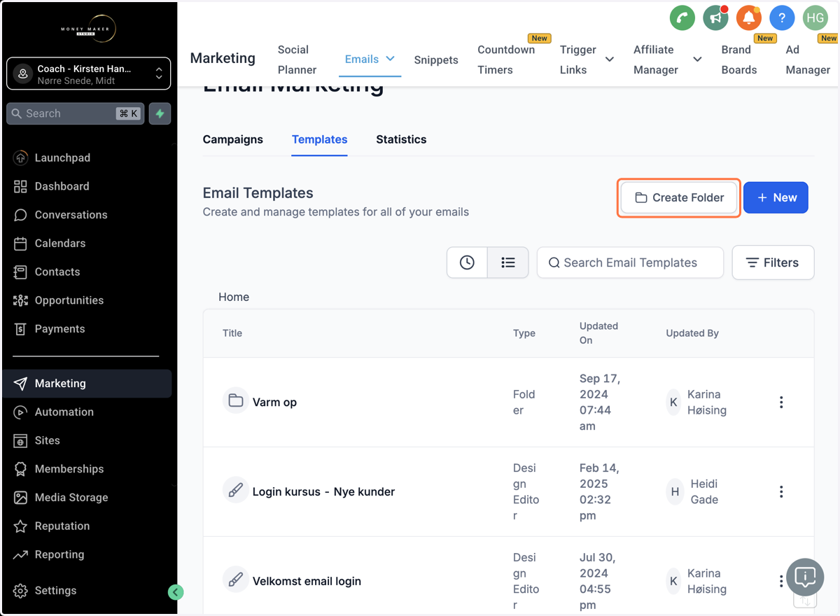Open the Countdown Timers tab
The image size is (840, 616).
point(506,59)
